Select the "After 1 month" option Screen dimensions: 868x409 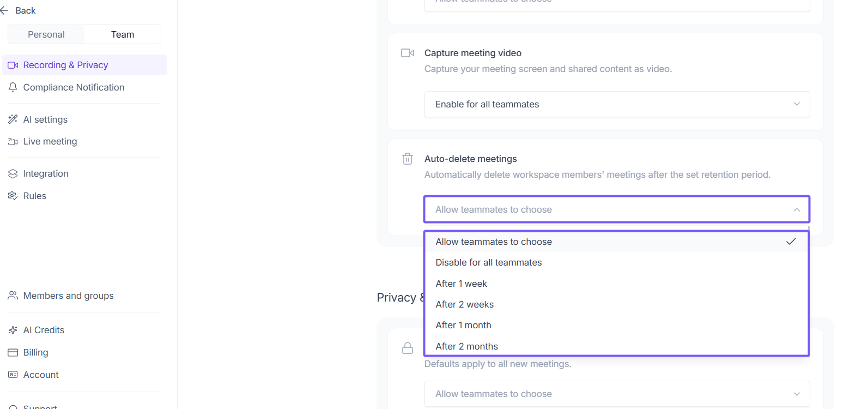point(464,326)
